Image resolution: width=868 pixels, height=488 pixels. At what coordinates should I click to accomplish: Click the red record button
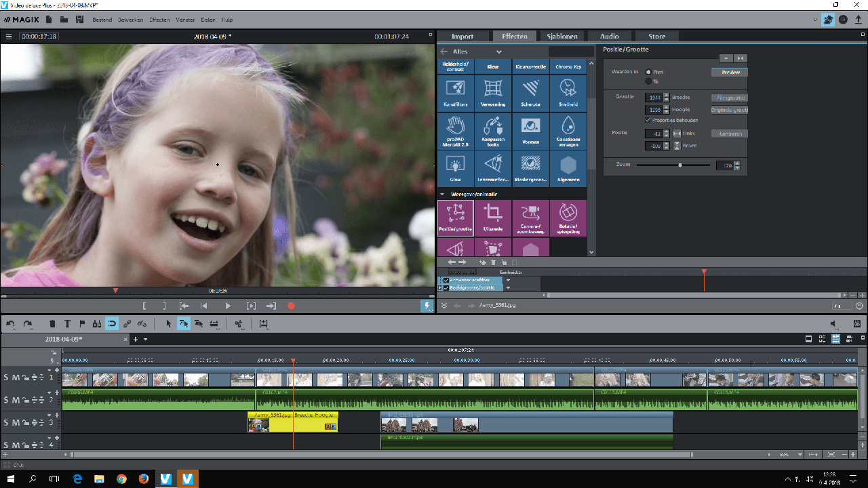[x=291, y=306]
